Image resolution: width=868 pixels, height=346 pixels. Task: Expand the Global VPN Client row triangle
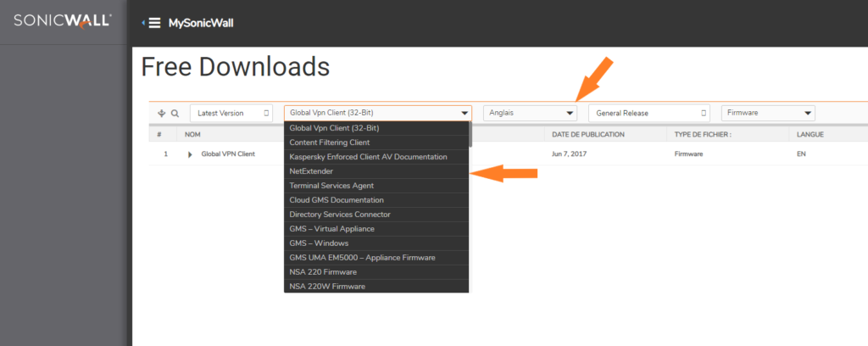point(190,154)
